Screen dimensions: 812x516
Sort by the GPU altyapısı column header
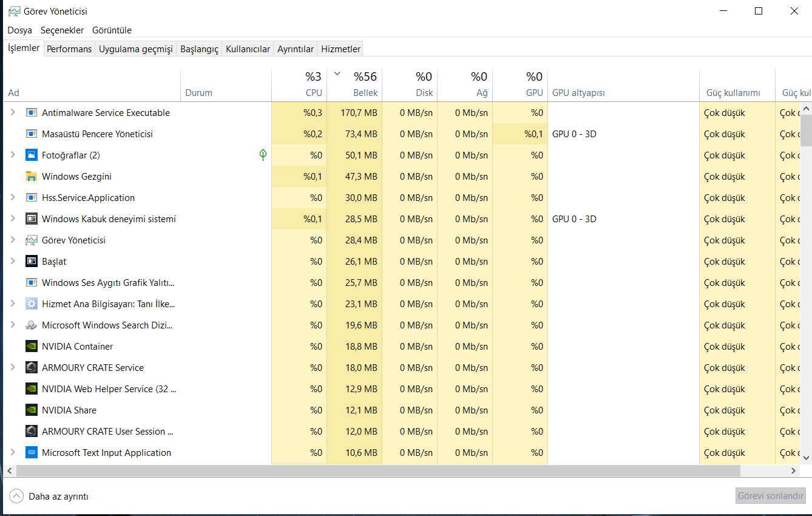click(x=623, y=85)
